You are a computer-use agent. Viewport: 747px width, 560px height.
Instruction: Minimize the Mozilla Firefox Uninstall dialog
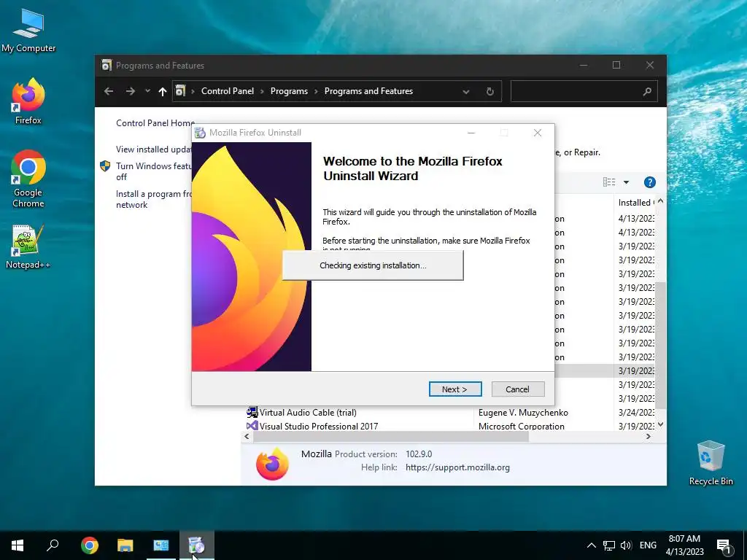pyautogui.click(x=471, y=133)
